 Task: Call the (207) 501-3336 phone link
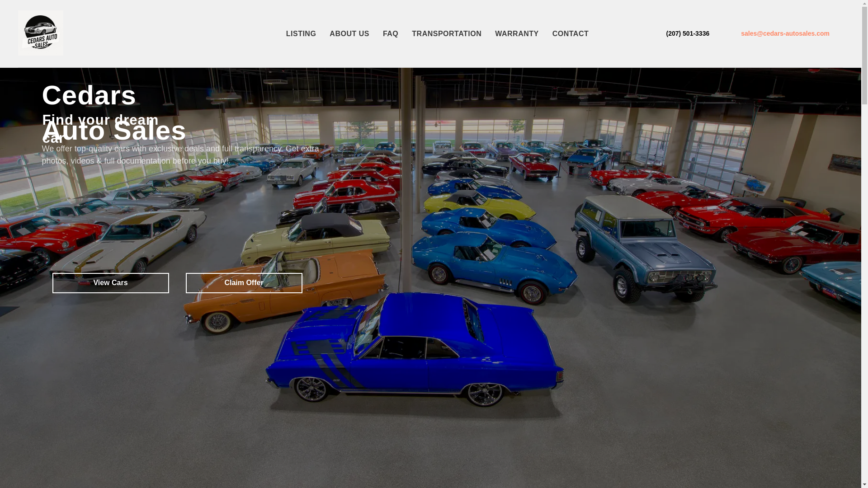[x=687, y=33]
